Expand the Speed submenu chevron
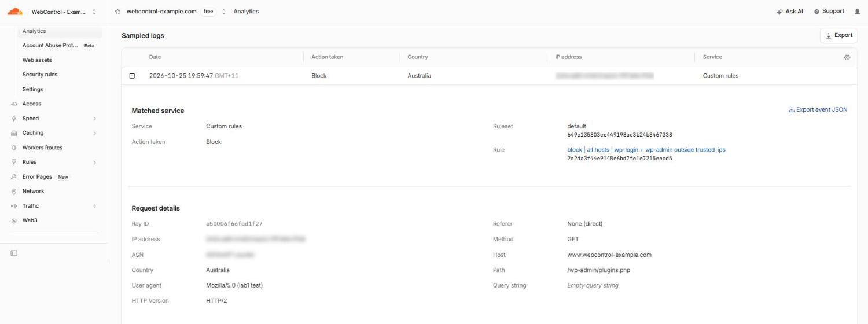 (x=94, y=119)
